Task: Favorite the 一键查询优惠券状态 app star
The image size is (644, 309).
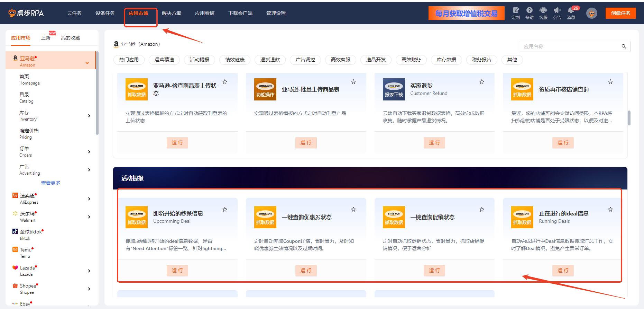Action: tap(353, 210)
